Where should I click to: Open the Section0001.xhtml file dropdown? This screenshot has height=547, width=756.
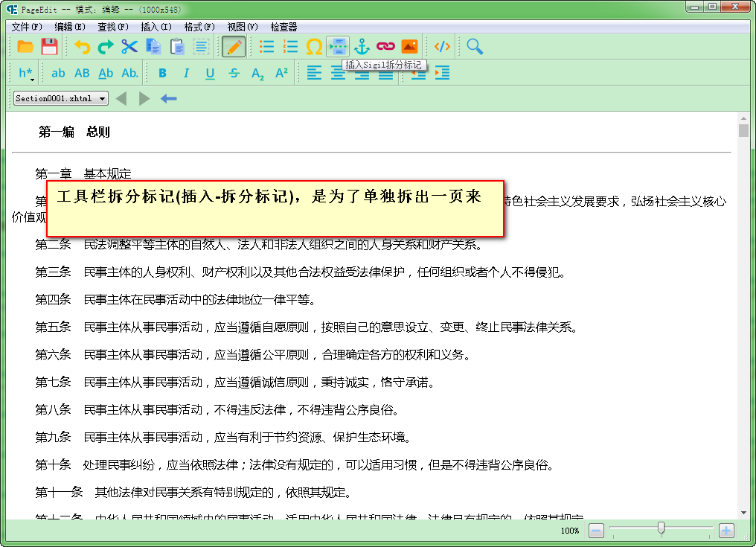tap(61, 98)
